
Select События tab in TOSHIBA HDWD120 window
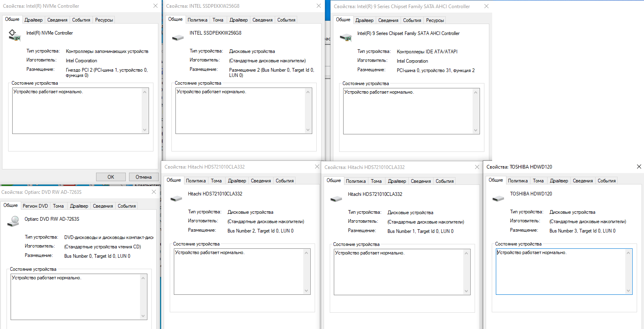pyautogui.click(x=607, y=181)
